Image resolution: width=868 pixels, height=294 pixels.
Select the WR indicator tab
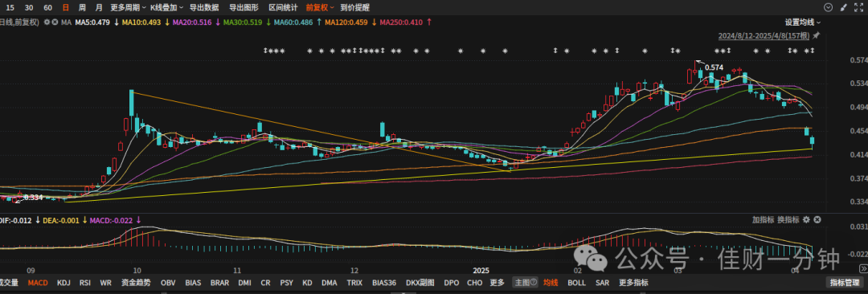tap(106, 283)
